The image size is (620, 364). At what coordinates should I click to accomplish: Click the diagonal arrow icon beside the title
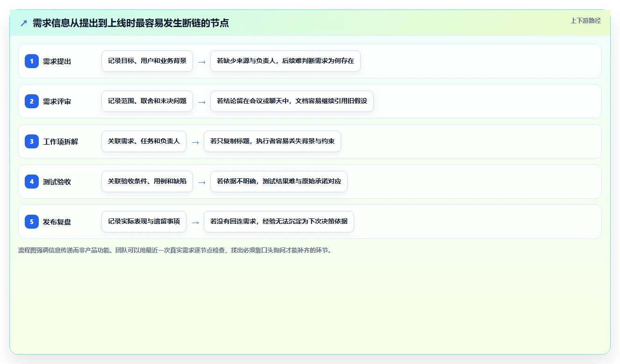point(24,23)
